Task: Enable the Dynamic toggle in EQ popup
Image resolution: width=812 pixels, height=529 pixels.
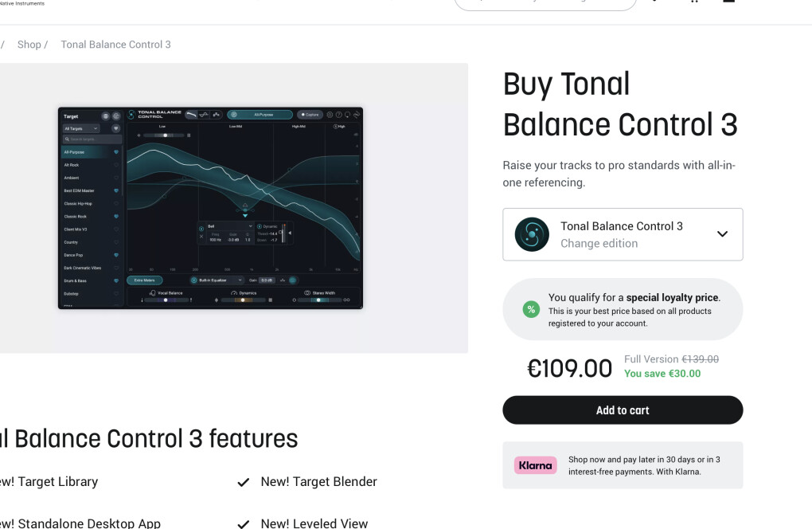Action: 260,227
